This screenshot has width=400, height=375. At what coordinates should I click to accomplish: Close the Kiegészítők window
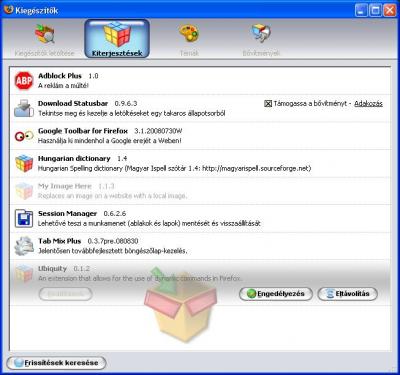[390, 10]
